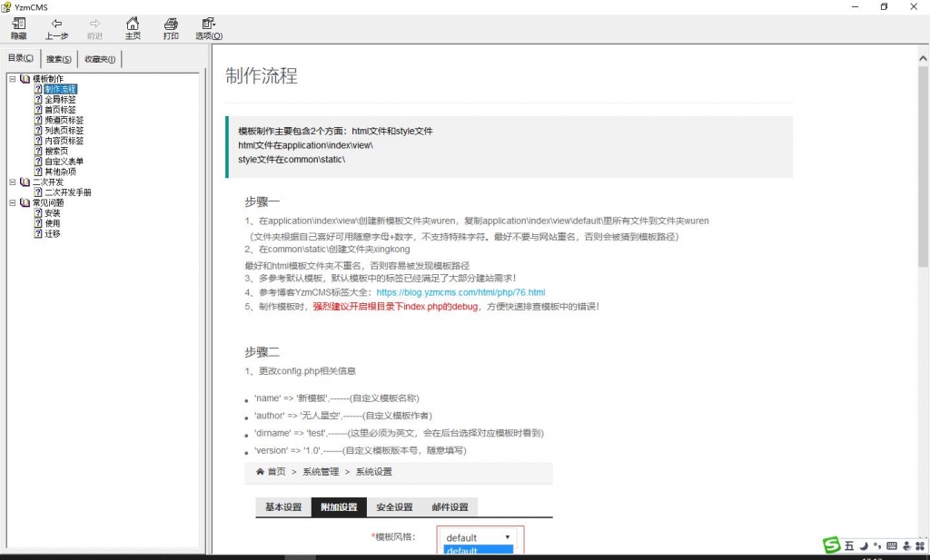The image size is (930, 560).
Task: Open the four-square toolbox icon on IME bar
Action: 920,545
